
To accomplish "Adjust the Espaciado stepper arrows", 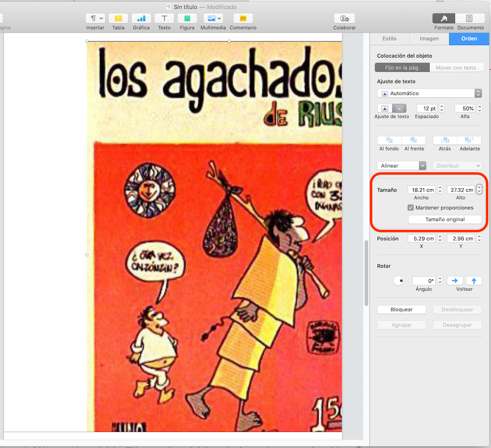I will [x=441, y=108].
